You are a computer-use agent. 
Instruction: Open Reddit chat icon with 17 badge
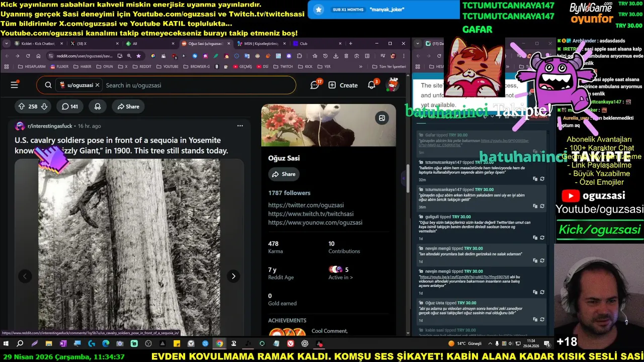click(x=315, y=85)
